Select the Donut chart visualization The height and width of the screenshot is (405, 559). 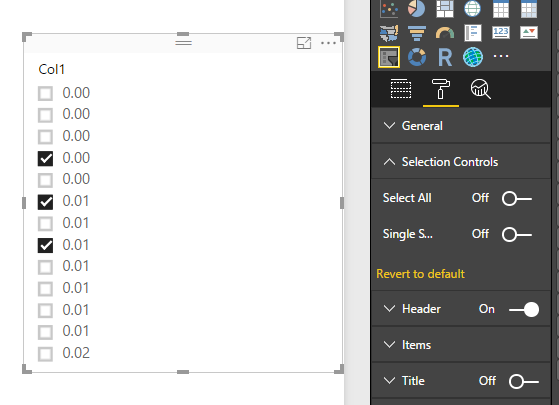[x=417, y=57]
